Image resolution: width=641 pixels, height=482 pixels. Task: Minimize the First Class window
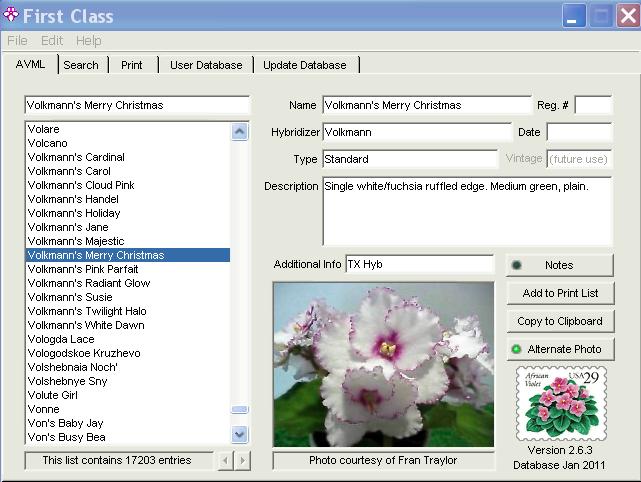point(574,16)
